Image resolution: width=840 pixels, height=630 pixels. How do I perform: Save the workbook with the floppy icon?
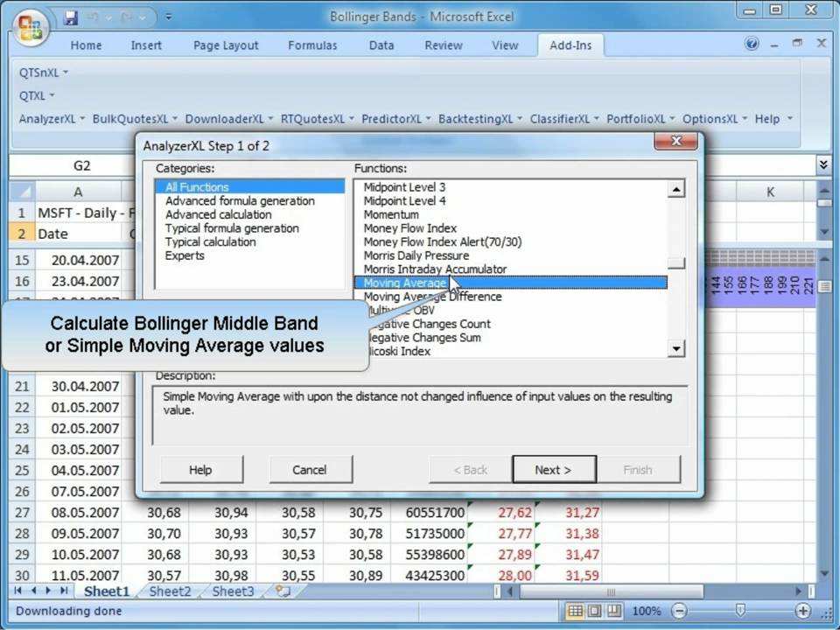click(70, 17)
